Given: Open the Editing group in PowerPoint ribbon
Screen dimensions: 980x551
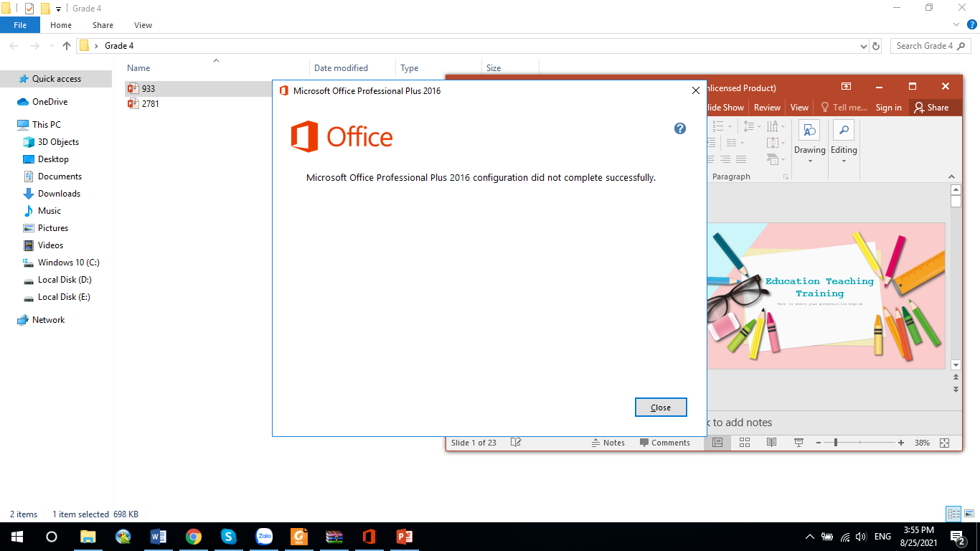Looking at the screenshot, I should click(x=844, y=142).
